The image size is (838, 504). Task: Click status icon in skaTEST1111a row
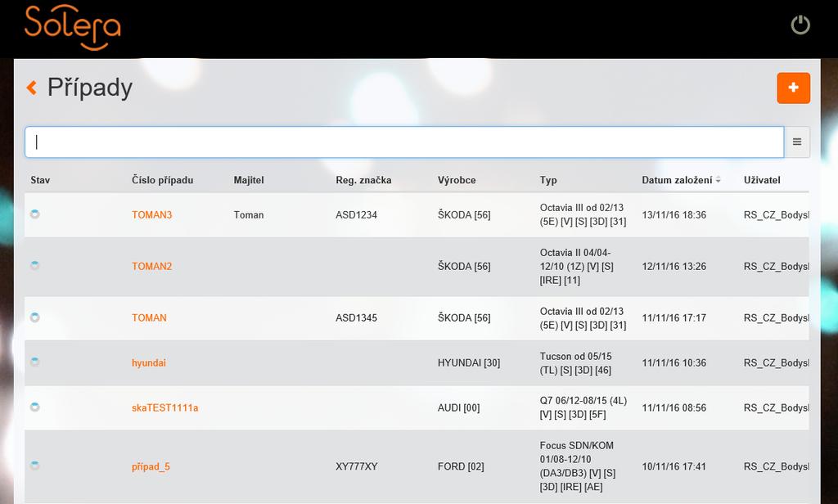34,407
